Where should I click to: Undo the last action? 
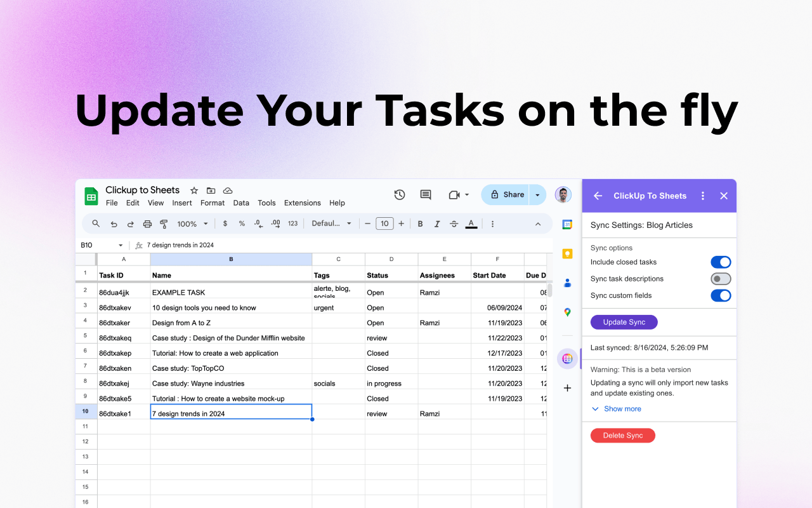point(114,224)
